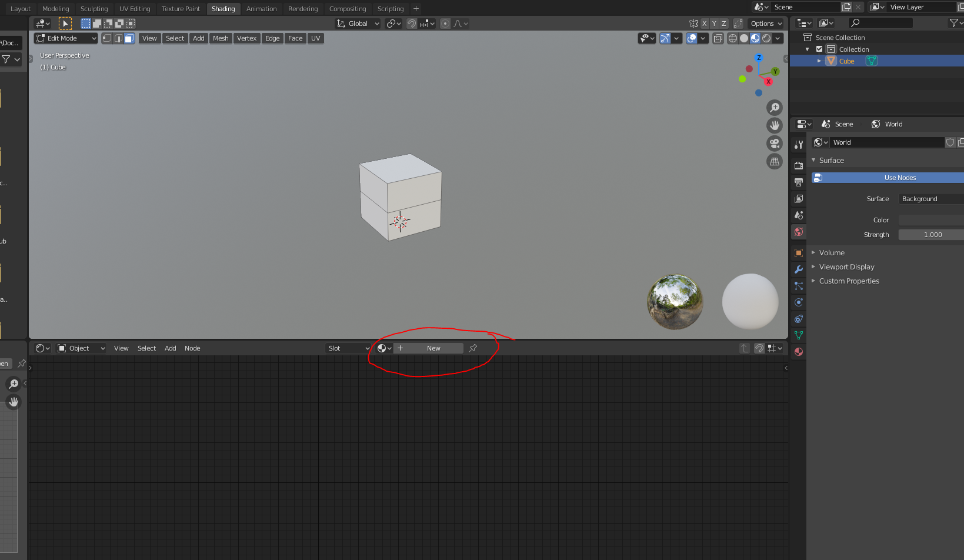This screenshot has height=560, width=964.
Task: Toggle X-ray display in viewport header
Action: pyautogui.click(x=718, y=38)
